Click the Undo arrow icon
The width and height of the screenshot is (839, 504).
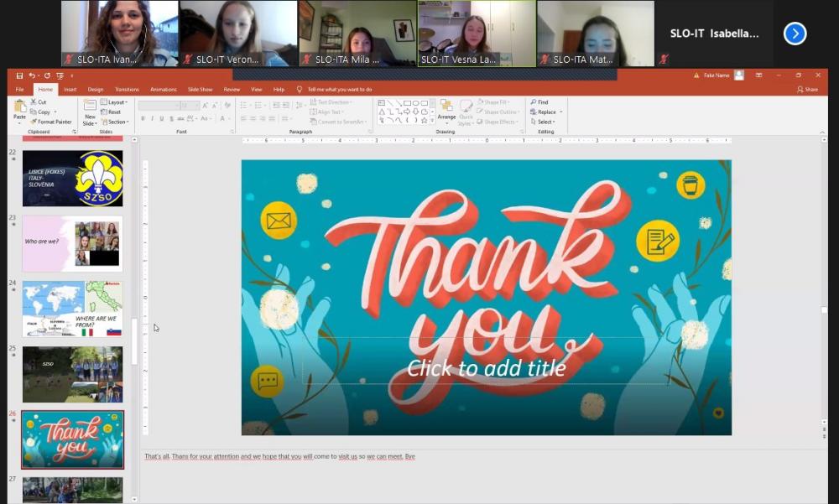click(x=32, y=75)
